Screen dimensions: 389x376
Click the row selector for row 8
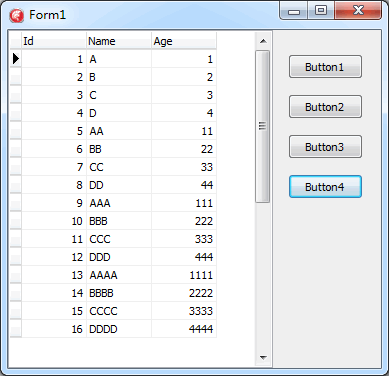(16, 185)
